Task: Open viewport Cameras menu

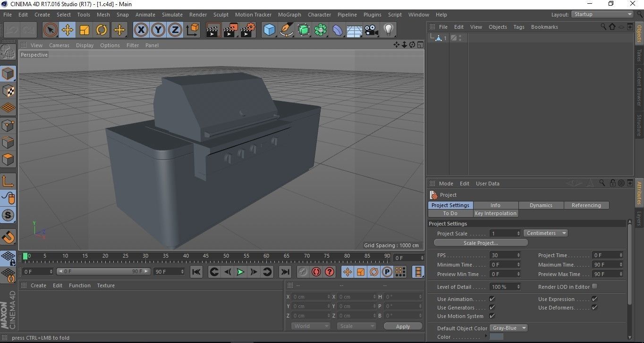Action: [59, 45]
